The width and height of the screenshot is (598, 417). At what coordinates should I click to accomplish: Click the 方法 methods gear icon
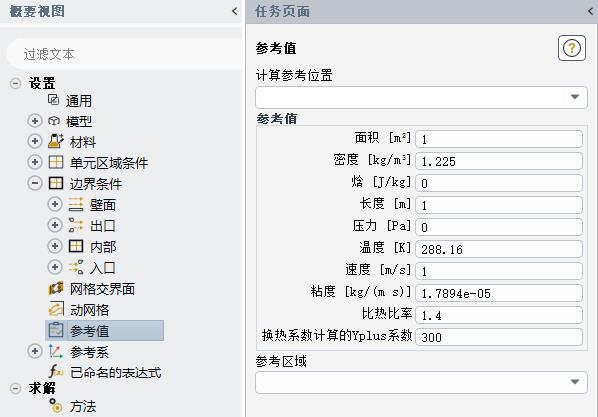[x=56, y=406]
